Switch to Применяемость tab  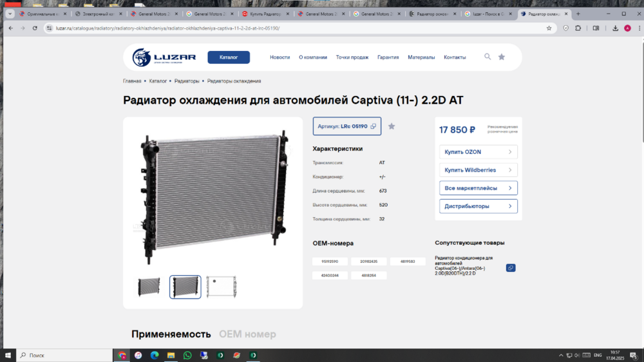click(x=171, y=334)
